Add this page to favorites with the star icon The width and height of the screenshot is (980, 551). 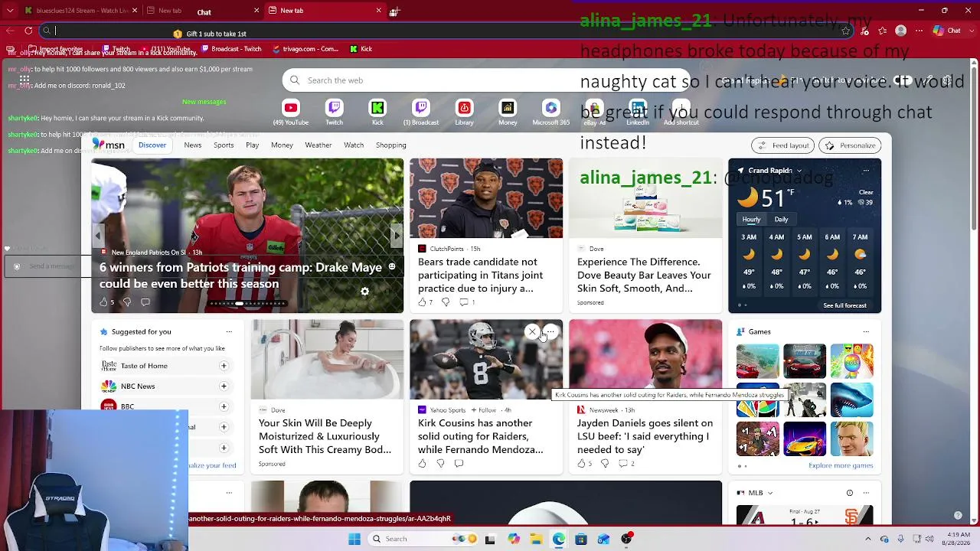click(845, 31)
